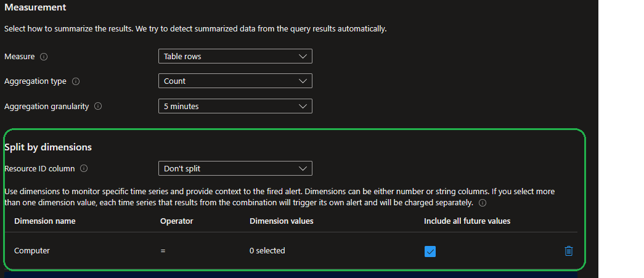Open the Aggregation granularity 5 minutes dropdown
Screen dimensions: 644x278
coord(235,106)
